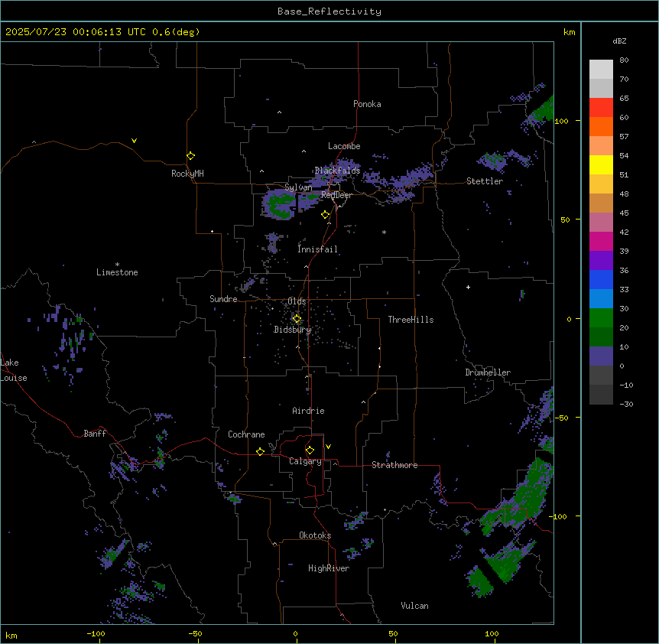The height and width of the screenshot is (644, 659).
Task: Select the RedDeer city label
Action: click(x=336, y=195)
